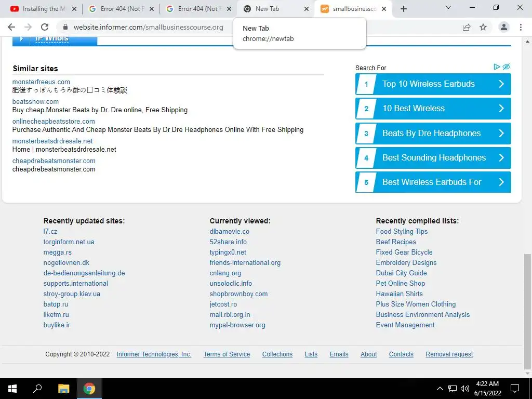Open Food Styling Tips list
This screenshot has height=399, width=532.
click(402, 231)
